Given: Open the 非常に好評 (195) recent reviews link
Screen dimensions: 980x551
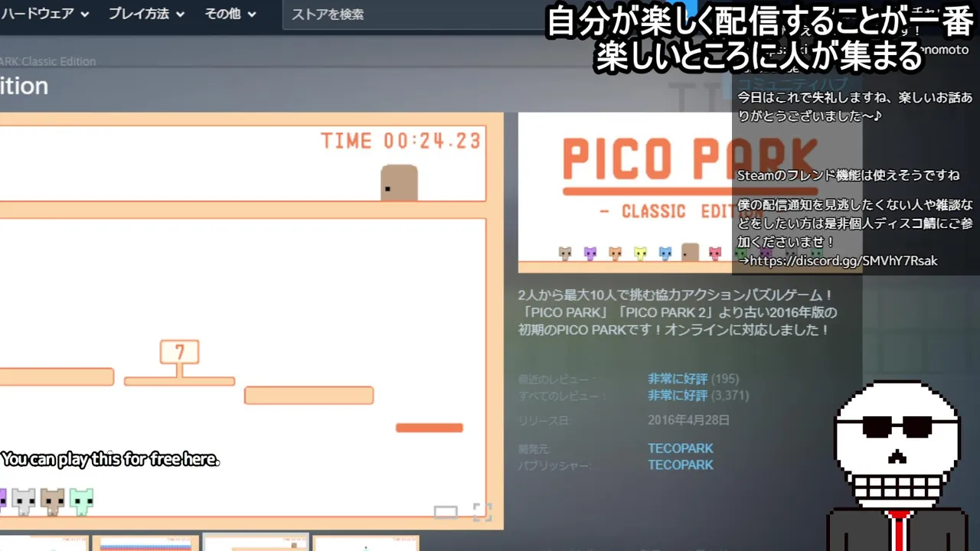Looking at the screenshot, I should pos(678,379).
